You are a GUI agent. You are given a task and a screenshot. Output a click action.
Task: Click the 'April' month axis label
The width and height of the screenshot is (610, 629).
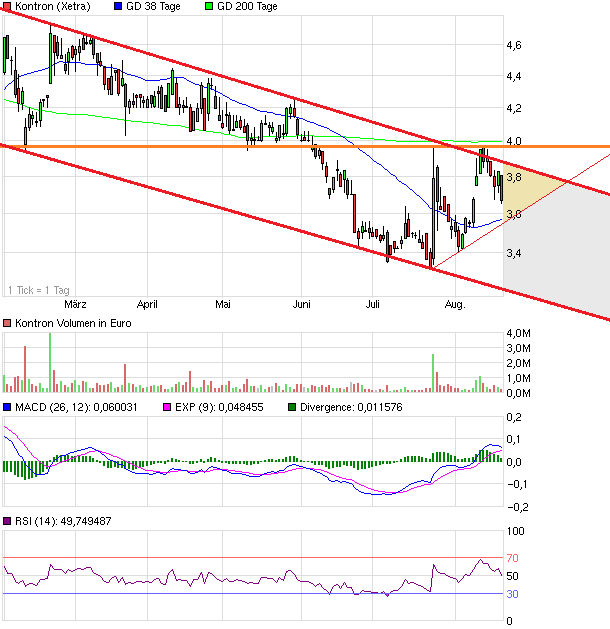tap(147, 304)
